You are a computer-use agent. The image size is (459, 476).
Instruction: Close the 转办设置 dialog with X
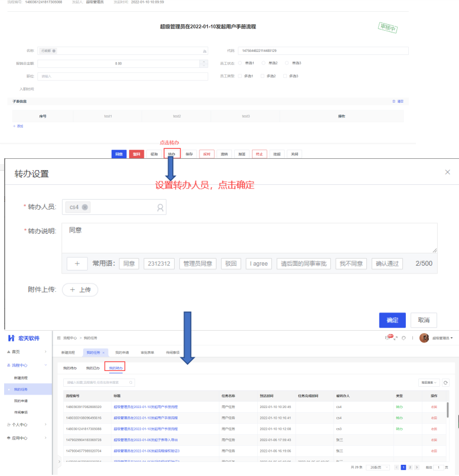pos(447,172)
